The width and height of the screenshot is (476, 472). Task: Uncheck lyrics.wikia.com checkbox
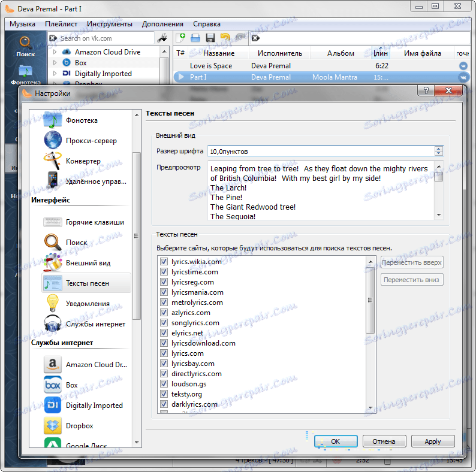(x=164, y=262)
